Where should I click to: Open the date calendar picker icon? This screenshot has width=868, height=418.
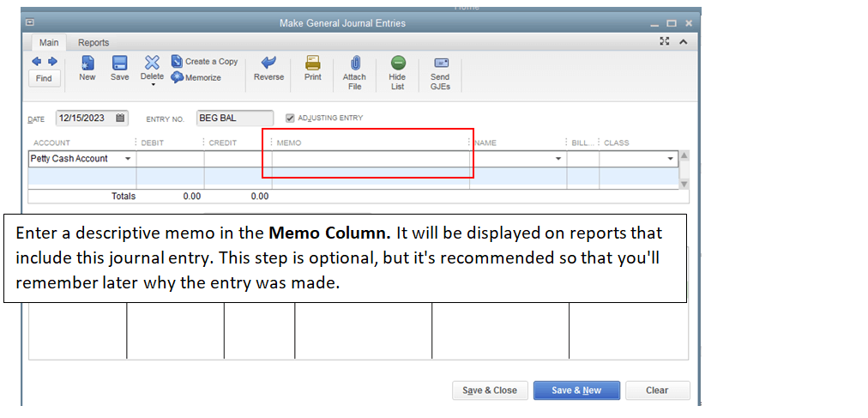tap(120, 118)
